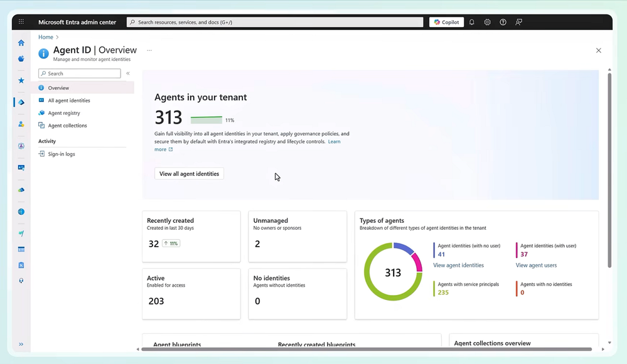The height and width of the screenshot is (364, 627).
Task: Open portal settings gear
Action: 487,22
